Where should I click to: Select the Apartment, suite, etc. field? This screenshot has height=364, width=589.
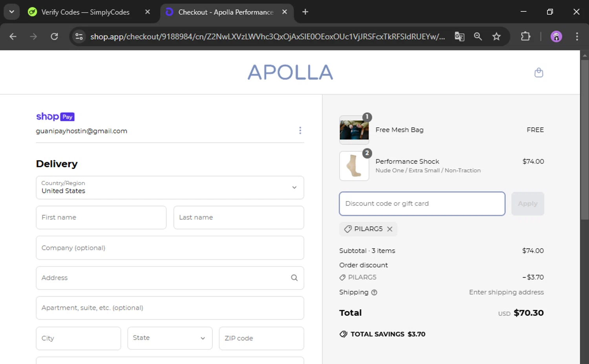[170, 308]
